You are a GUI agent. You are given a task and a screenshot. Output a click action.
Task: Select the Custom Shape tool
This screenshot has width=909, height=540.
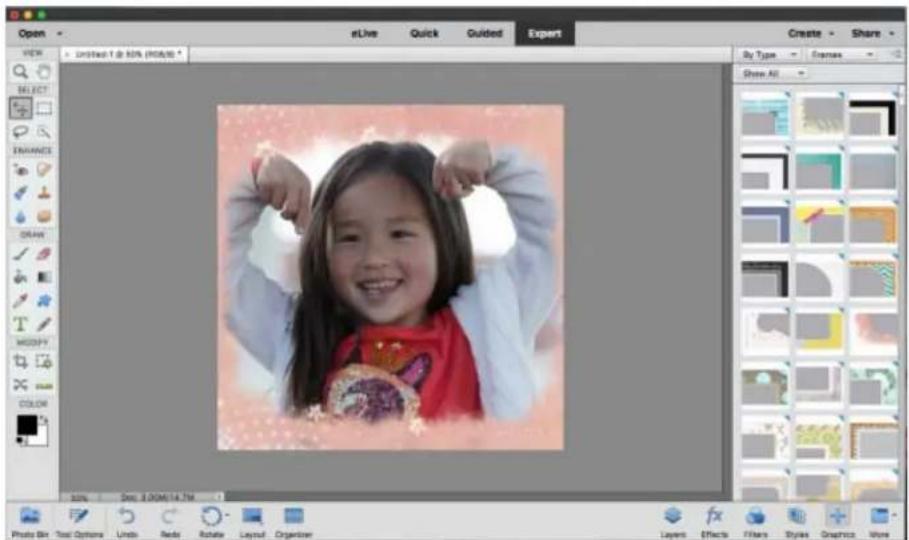pos(44,301)
